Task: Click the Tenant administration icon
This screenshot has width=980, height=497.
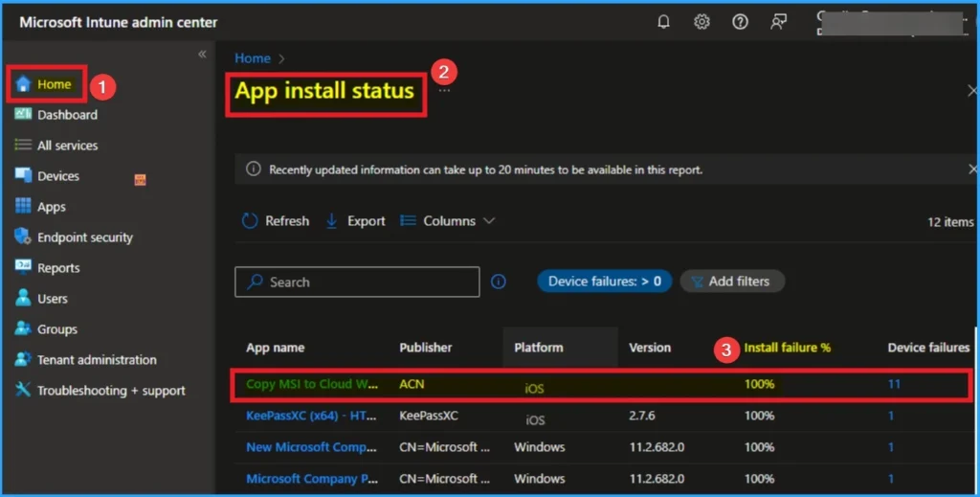Action: 23,359
